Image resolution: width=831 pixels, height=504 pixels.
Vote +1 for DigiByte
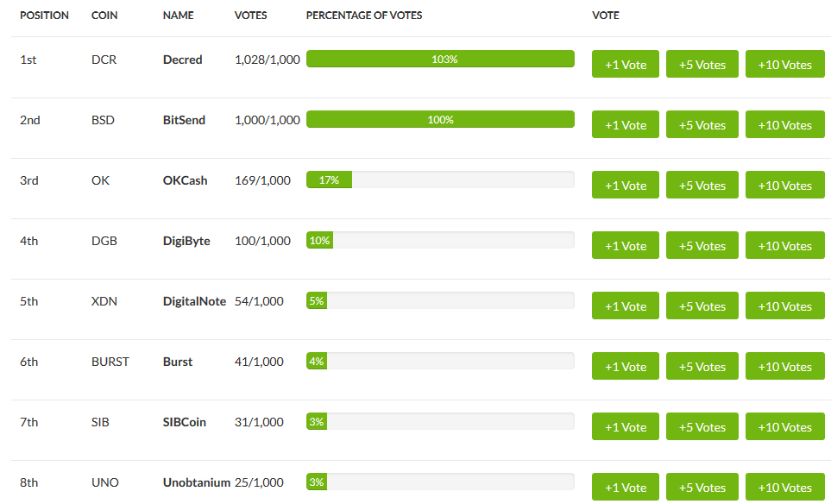[x=626, y=245]
